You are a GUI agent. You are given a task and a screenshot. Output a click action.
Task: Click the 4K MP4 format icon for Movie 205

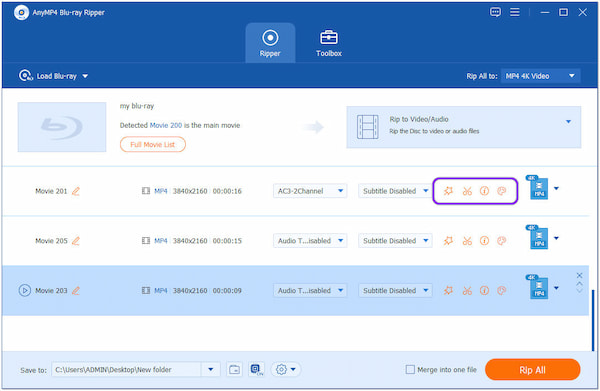(x=538, y=237)
